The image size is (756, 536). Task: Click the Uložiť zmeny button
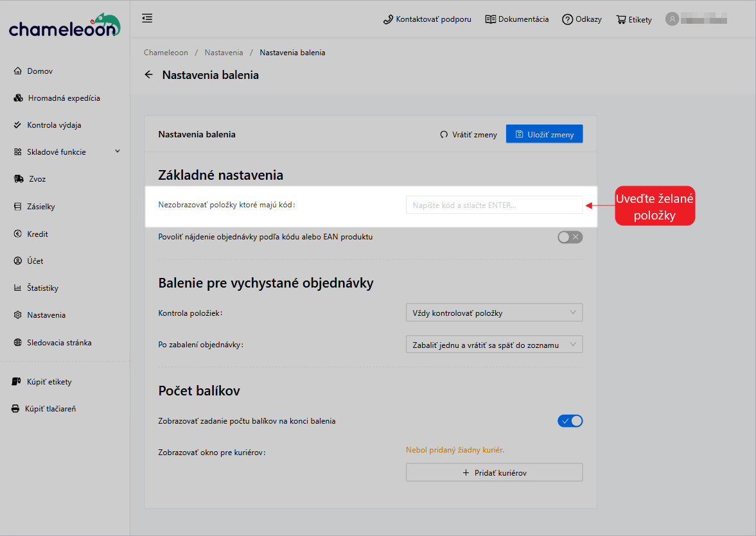pos(544,134)
